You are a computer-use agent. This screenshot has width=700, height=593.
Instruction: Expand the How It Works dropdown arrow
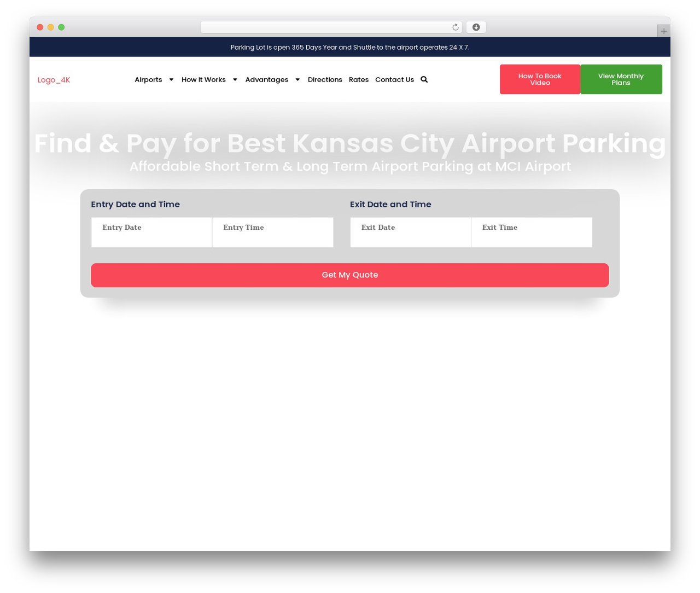pyautogui.click(x=235, y=80)
